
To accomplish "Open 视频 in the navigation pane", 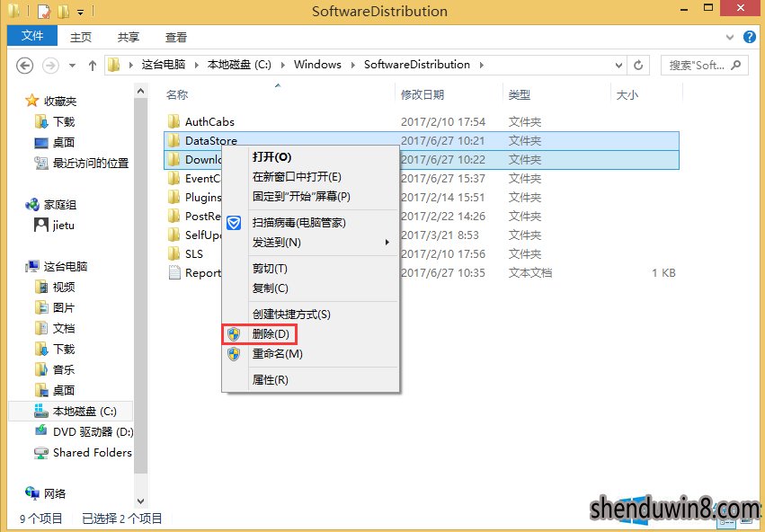I will click(64, 288).
